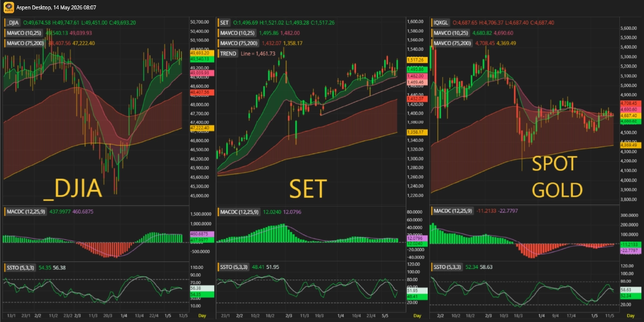This screenshot has width=644, height=322.
Task: Open the Day timeframe selector under SET chart
Action: (x=416, y=316)
